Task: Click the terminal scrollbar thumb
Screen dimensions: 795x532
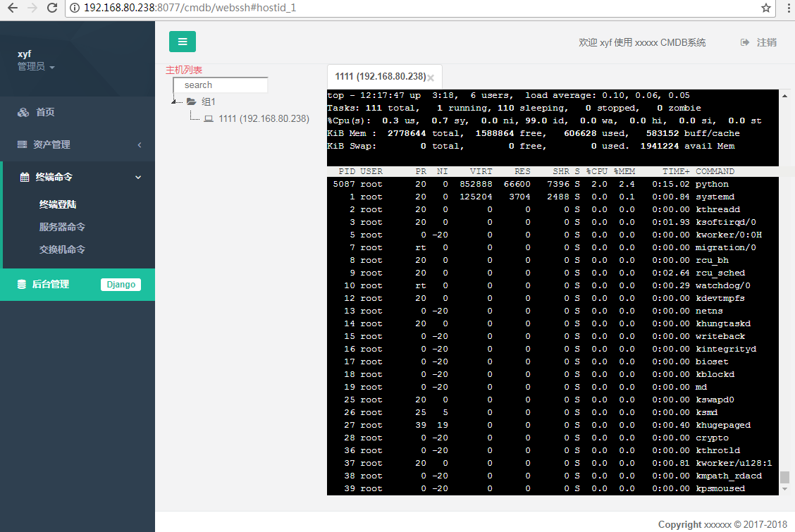Action: [x=785, y=477]
